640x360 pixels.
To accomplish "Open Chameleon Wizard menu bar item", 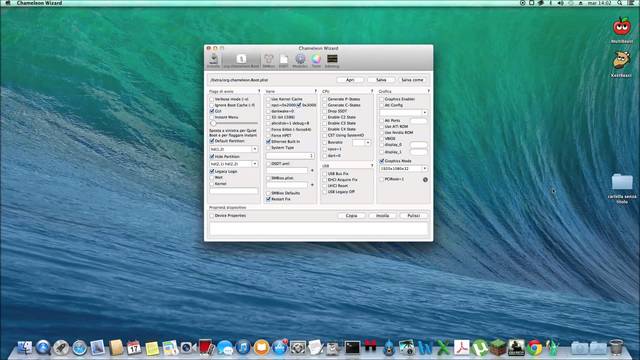I will click(x=40, y=3).
